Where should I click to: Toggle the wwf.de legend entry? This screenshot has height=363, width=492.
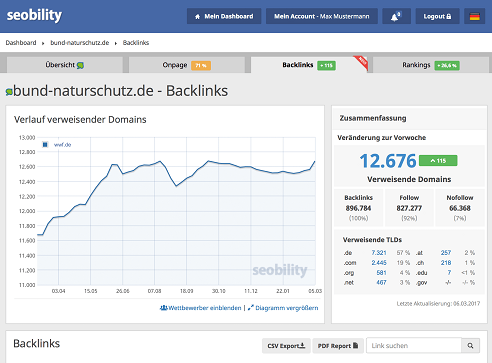[57, 145]
